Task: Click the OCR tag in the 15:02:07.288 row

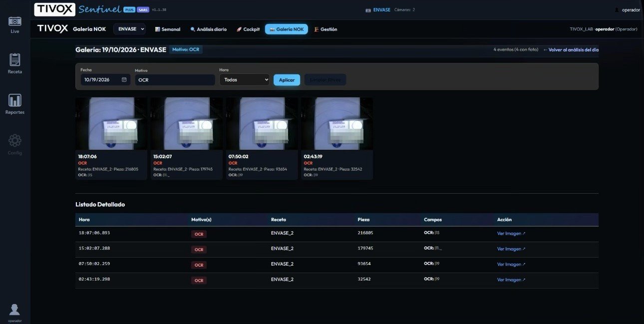Action: click(x=199, y=250)
